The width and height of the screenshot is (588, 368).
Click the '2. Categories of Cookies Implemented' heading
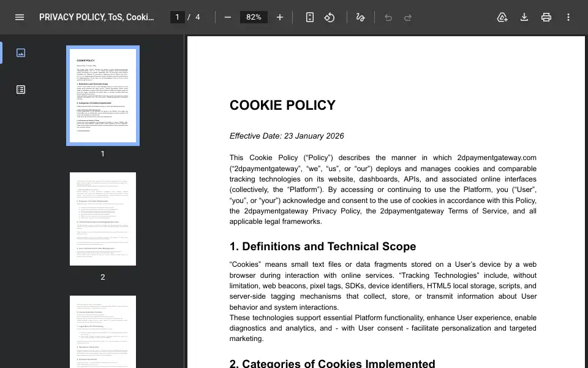332,363
